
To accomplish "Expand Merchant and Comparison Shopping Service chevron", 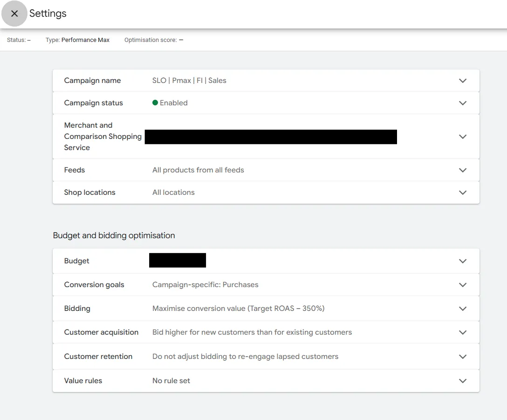I will pos(462,137).
